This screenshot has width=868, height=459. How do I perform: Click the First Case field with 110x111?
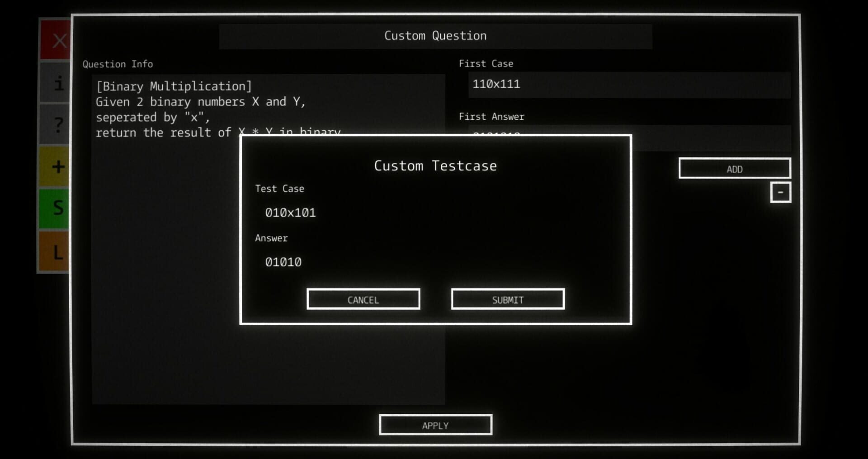pos(629,85)
